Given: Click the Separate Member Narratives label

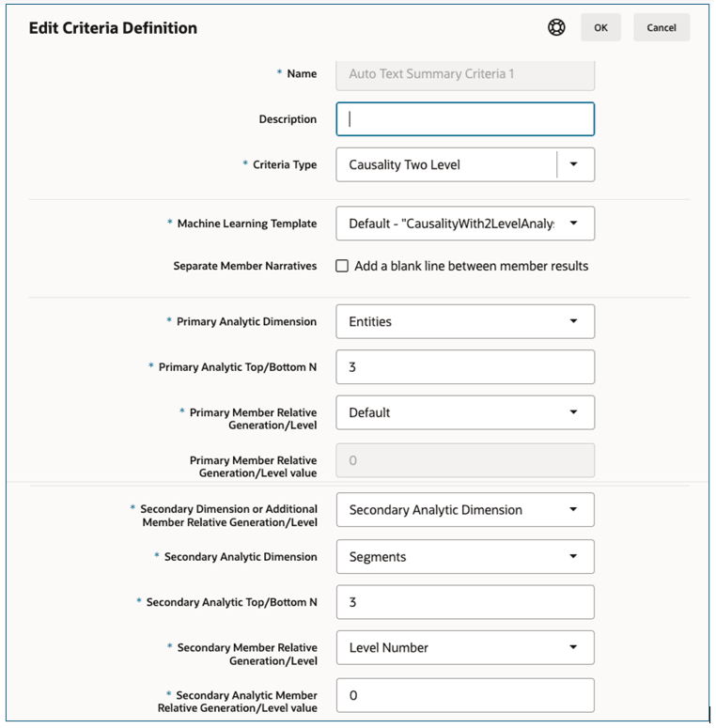Looking at the screenshot, I should click(244, 266).
